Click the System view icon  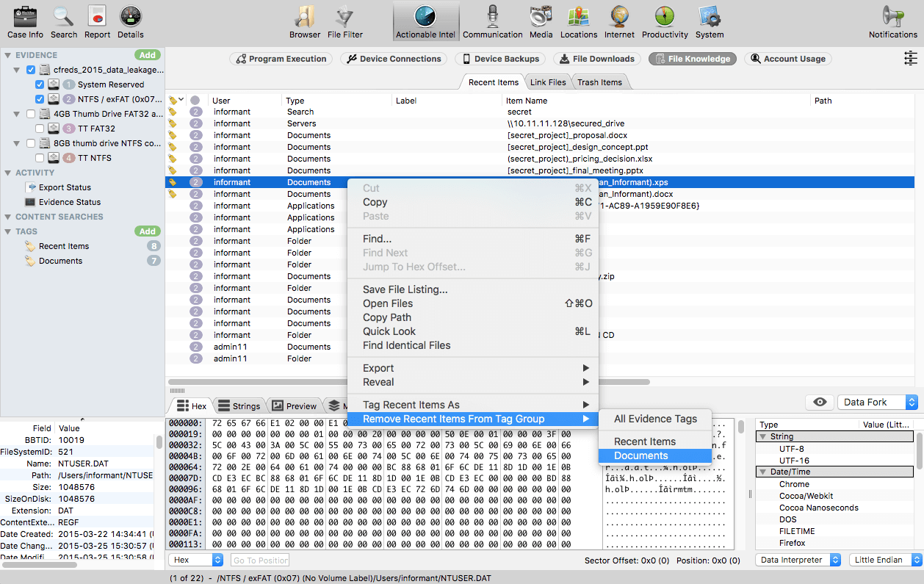tap(709, 21)
